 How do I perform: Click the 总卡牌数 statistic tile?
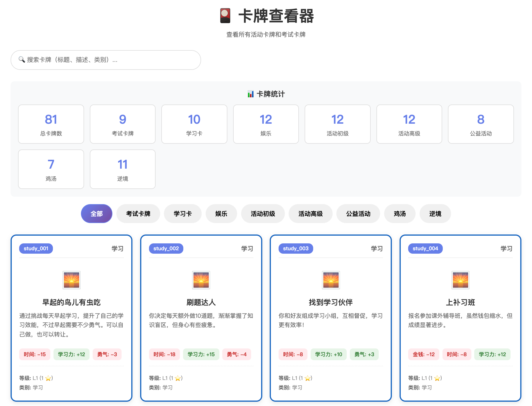51,124
